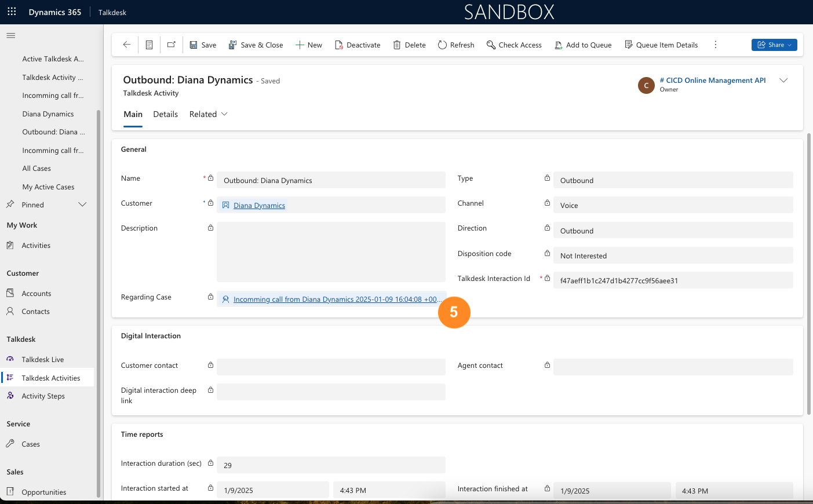The width and height of the screenshot is (813, 504).
Task: Open 'Active Talkdesk A...' recent item
Action: point(53,59)
